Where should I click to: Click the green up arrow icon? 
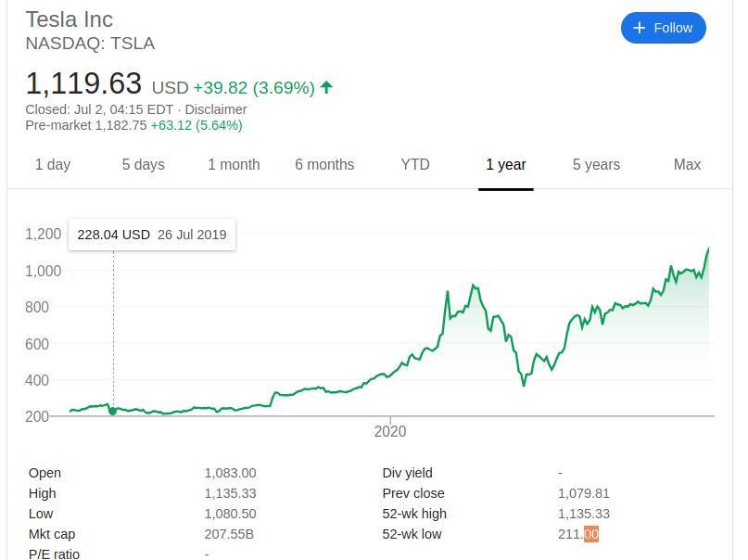pyautogui.click(x=326, y=87)
